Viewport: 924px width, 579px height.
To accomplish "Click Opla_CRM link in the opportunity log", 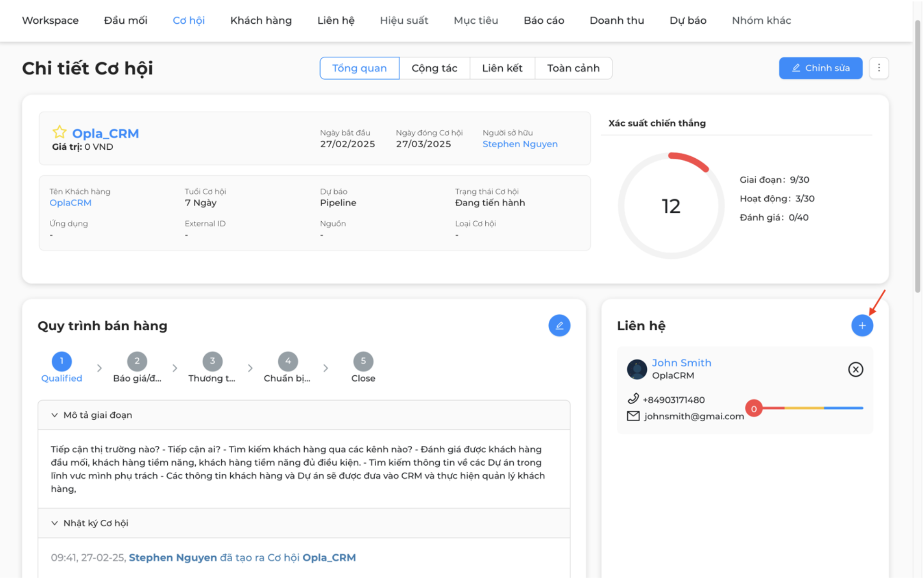I will tap(329, 558).
